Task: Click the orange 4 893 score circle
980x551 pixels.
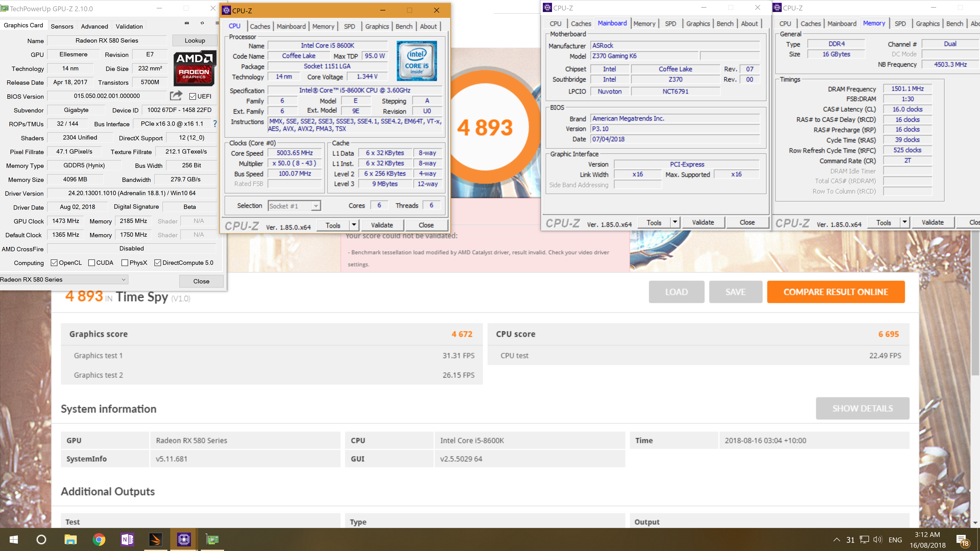Action: tap(485, 127)
